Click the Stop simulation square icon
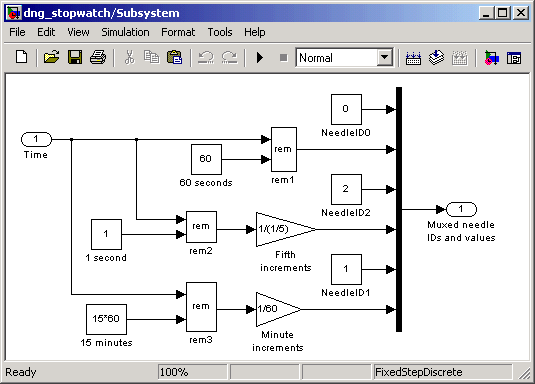The image size is (535, 384). coord(283,57)
